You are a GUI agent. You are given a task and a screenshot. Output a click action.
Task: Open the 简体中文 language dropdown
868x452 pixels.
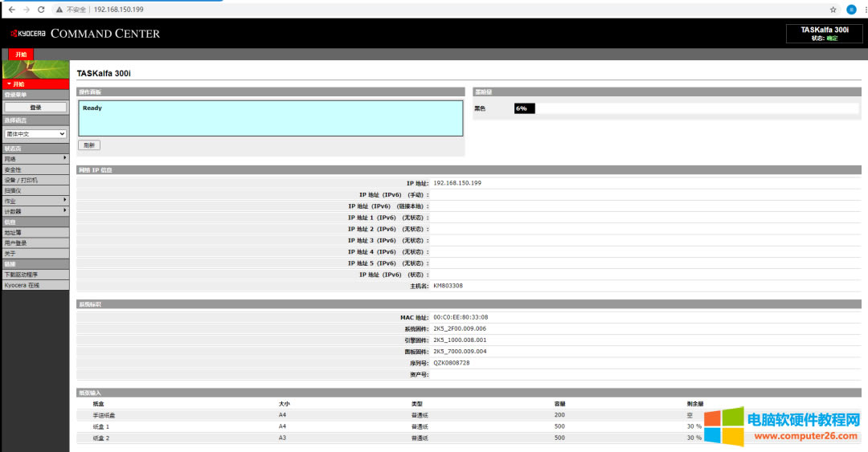35,134
